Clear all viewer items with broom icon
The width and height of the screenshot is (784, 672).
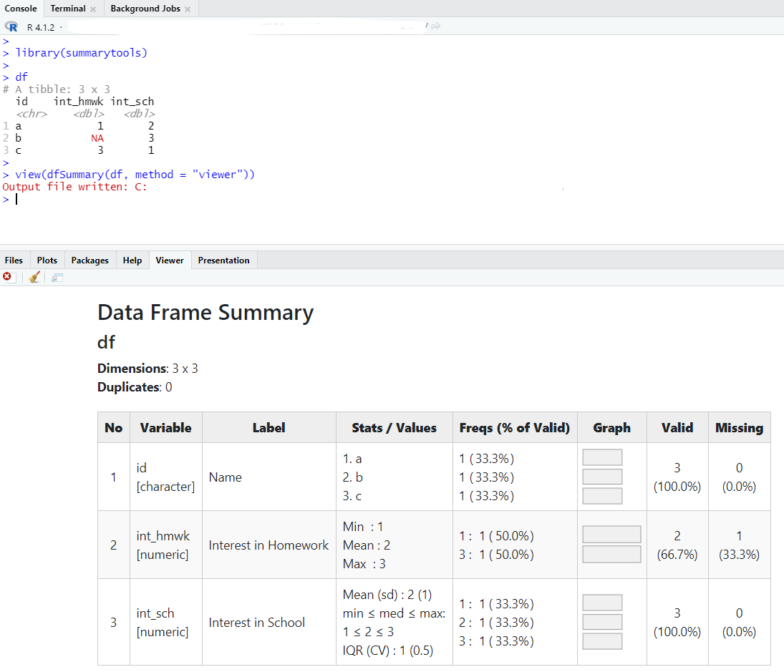(34, 277)
